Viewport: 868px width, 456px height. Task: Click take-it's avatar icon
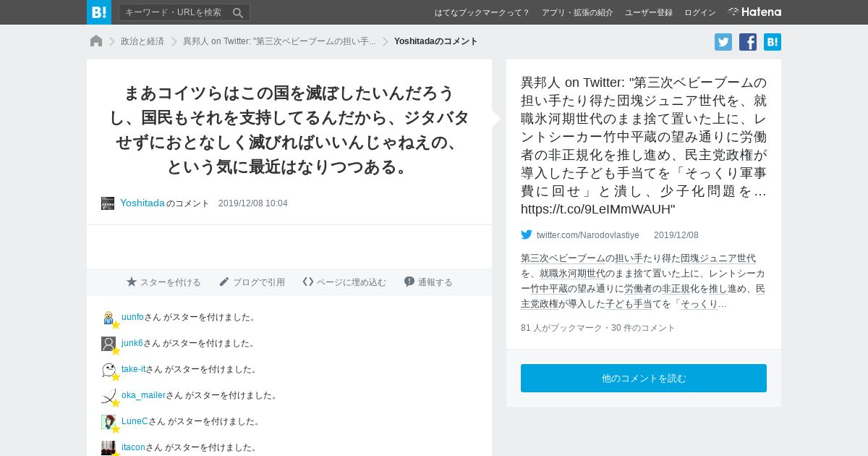tap(109, 370)
